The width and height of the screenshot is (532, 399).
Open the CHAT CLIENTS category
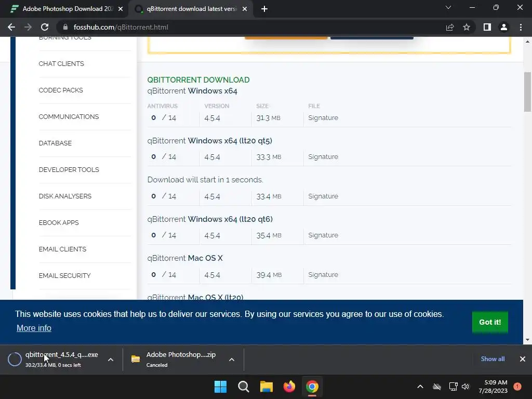(x=61, y=64)
